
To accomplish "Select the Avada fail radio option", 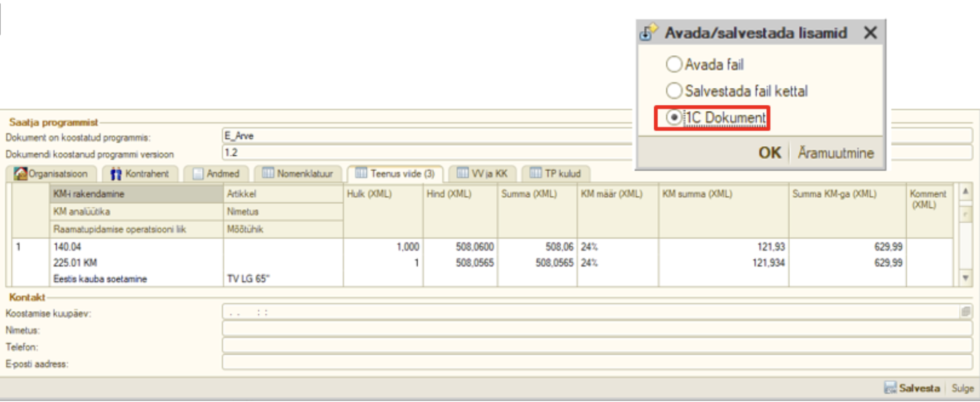I will 674,64.
